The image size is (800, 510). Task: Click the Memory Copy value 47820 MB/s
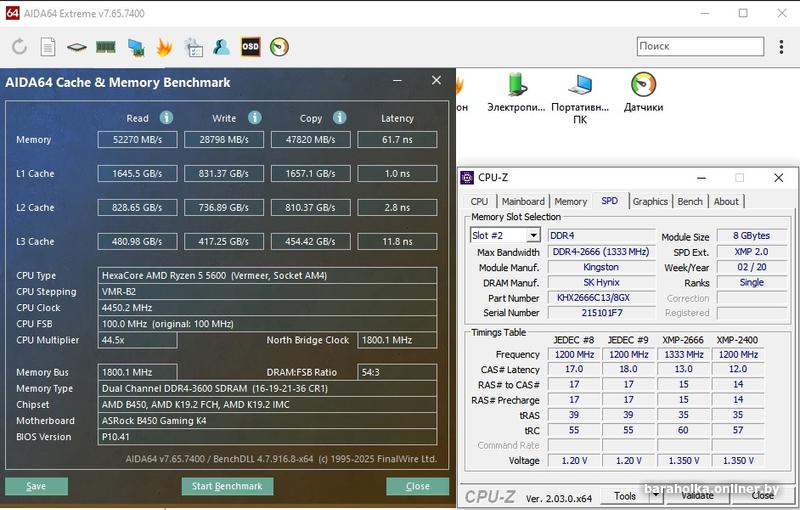pos(311,140)
